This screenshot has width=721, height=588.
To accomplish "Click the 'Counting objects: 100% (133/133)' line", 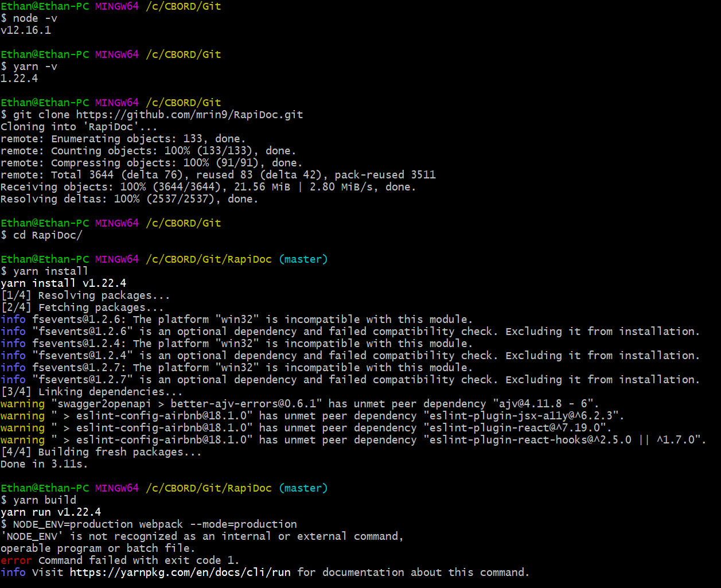I will tap(149, 151).
